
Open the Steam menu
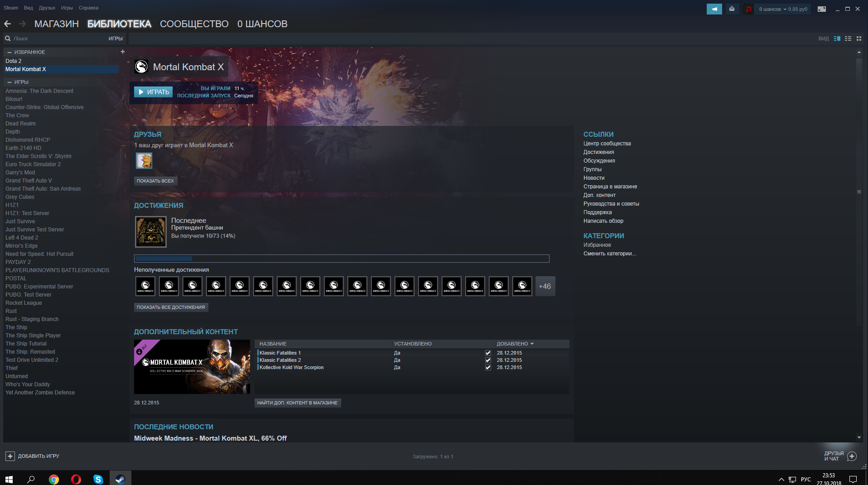point(11,8)
